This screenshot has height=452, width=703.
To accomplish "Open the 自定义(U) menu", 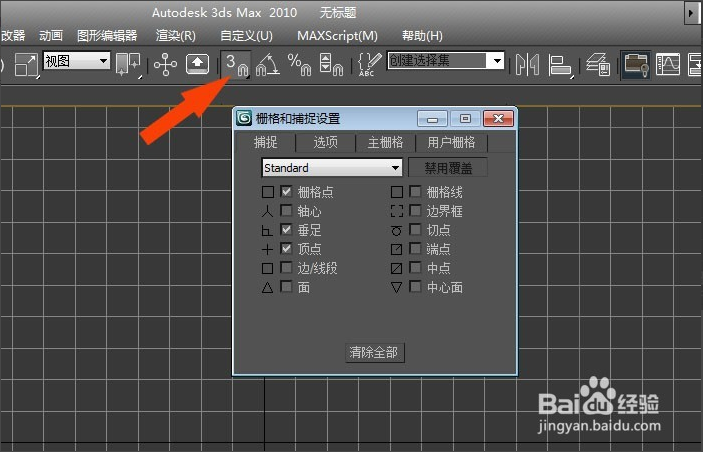I will 247,35.
